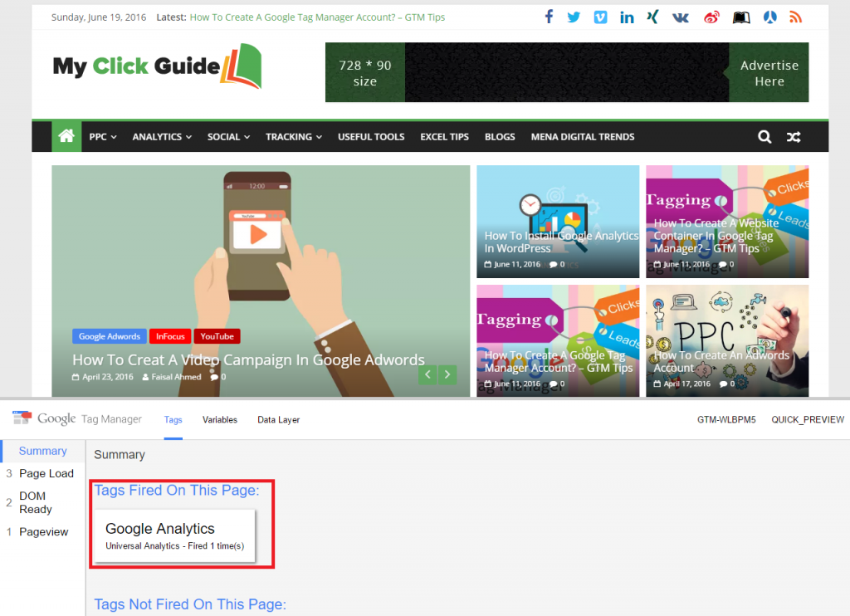This screenshot has height=616, width=850.
Task: Open the Useful Tools menu item
Action: [371, 137]
